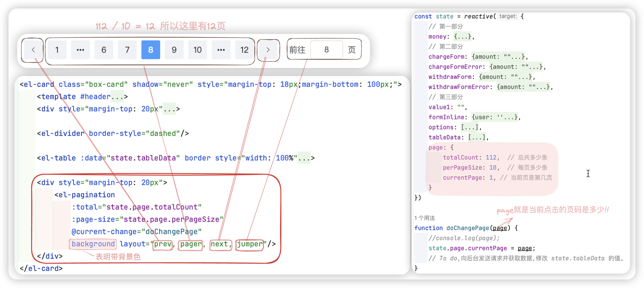This screenshot has width=644, height=288.
Task: Click the doChangePage function name
Action: coord(468,228)
